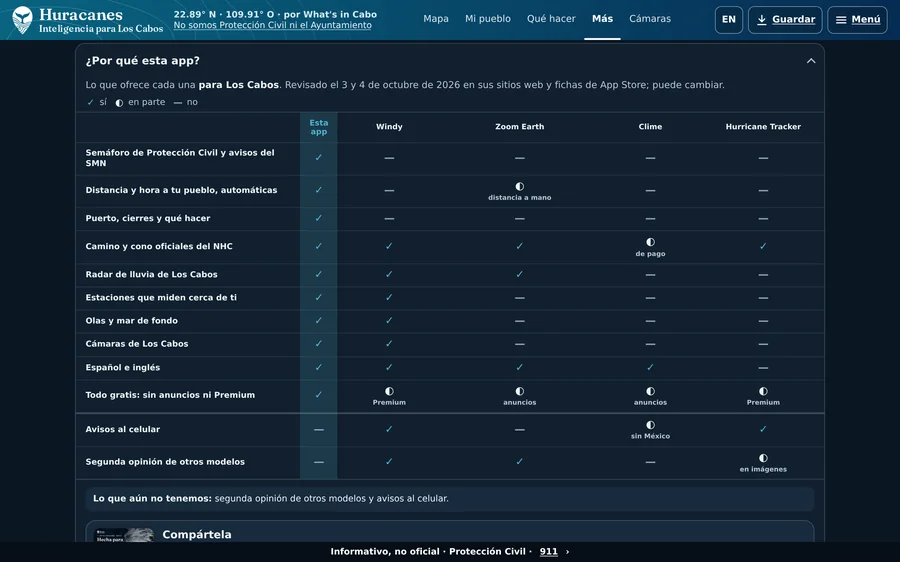Click 'Semáforo de Protección Civil' row label
This screenshot has width=900, height=562.
(x=180, y=158)
